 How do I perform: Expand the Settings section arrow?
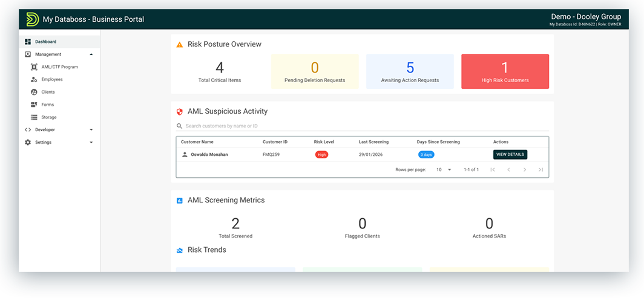[x=91, y=143]
